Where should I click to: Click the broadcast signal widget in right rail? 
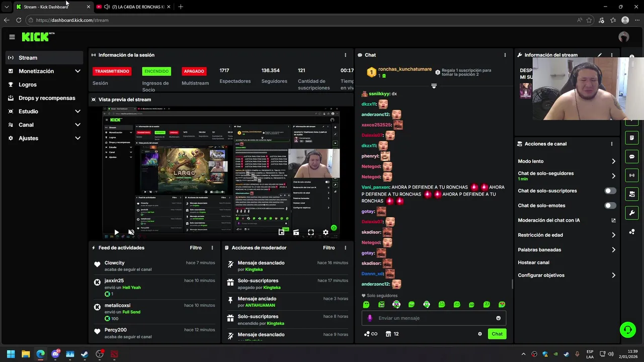pos(632,175)
